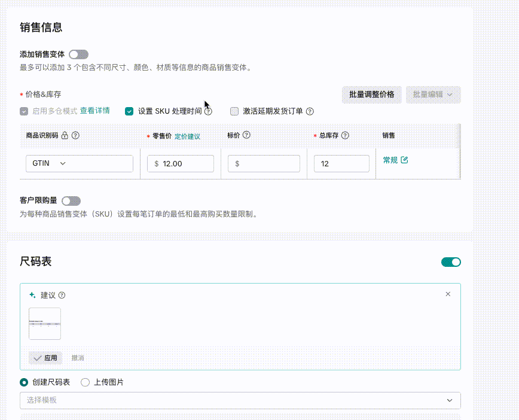Enable the 客户限购量 switch
Viewport: 519px width, 420px height.
71,201
